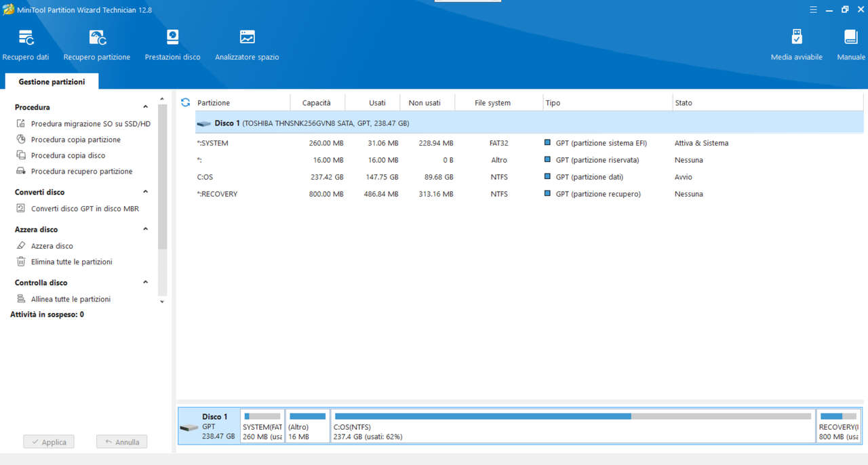Click the Disco 1 drive icon in list

203,124
